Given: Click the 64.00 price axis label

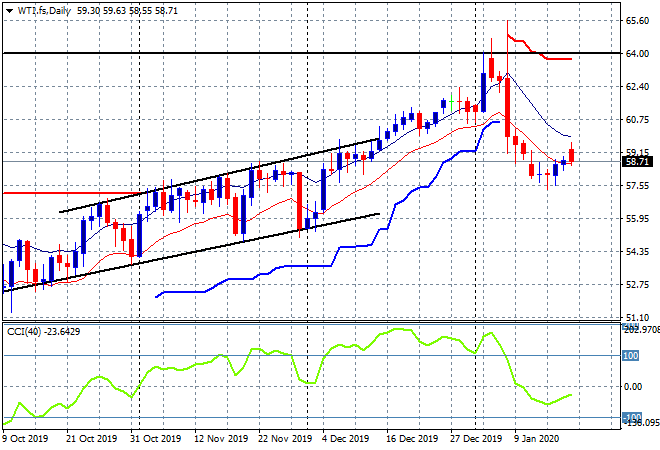Looking at the screenshot, I should [637, 53].
